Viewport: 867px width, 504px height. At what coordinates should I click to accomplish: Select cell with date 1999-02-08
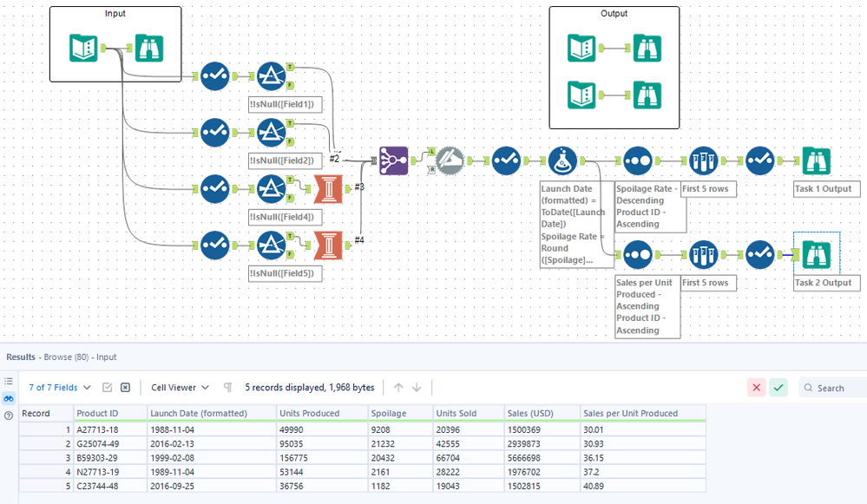[213, 458]
